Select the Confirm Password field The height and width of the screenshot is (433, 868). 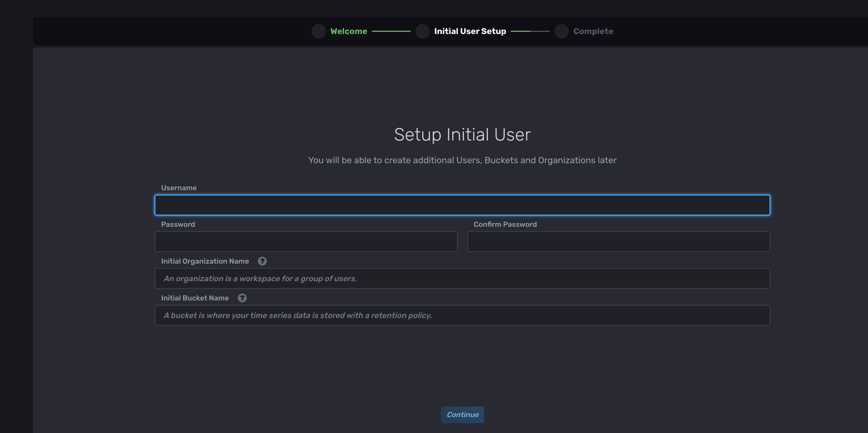(618, 241)
